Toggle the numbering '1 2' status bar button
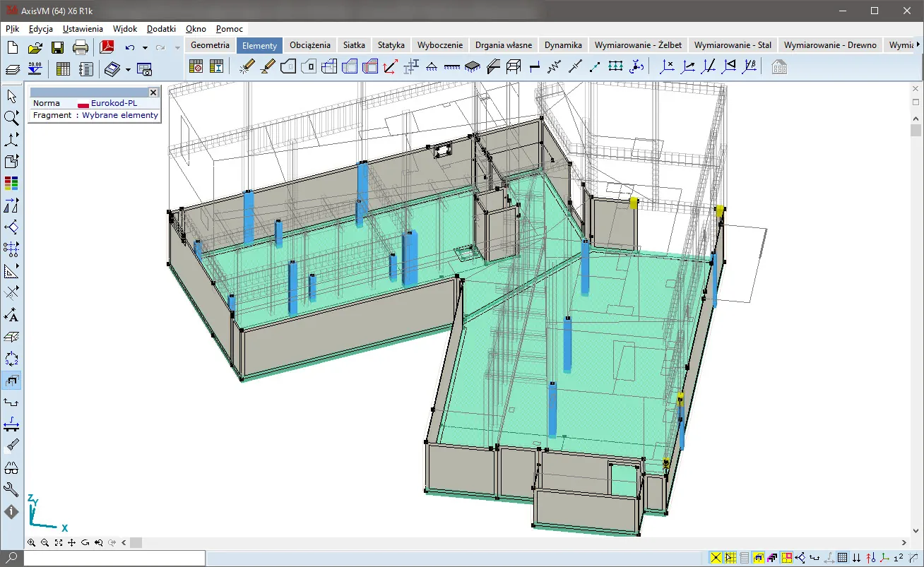 tap(899, 558)
